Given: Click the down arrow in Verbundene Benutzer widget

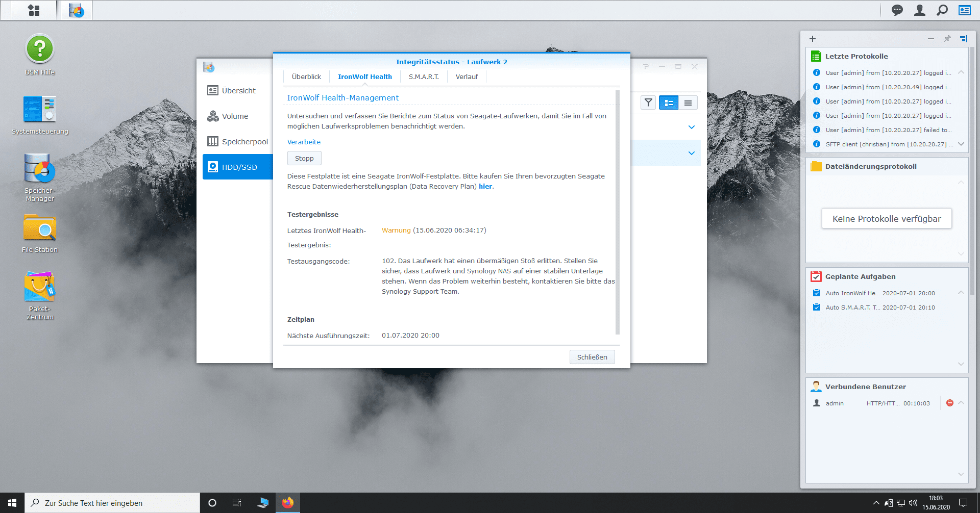Looking at the screenshot, I should click(961, 474).
